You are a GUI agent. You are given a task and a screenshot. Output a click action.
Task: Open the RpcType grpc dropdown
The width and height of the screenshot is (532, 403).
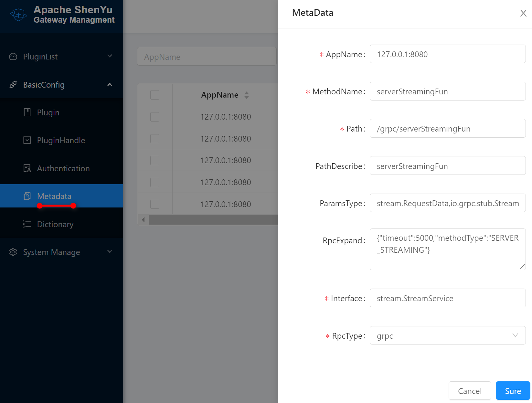pyautogui.click(x=447, y=335)
